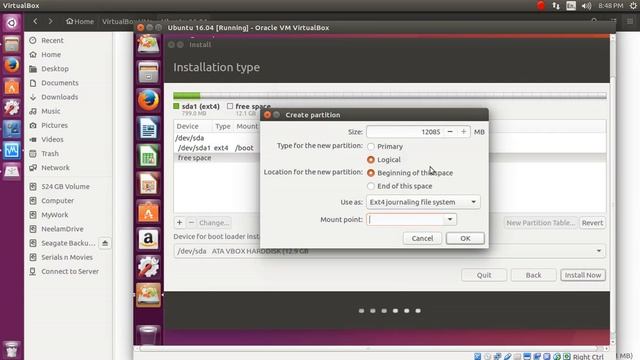Open LibreOffice Writer in guest launcher

pyautogui.click(x=148, y=128)
